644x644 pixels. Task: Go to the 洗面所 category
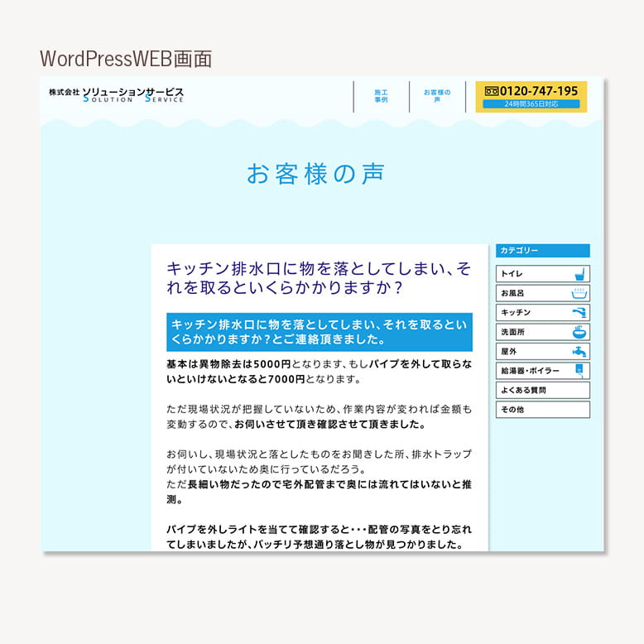[530, 332]
